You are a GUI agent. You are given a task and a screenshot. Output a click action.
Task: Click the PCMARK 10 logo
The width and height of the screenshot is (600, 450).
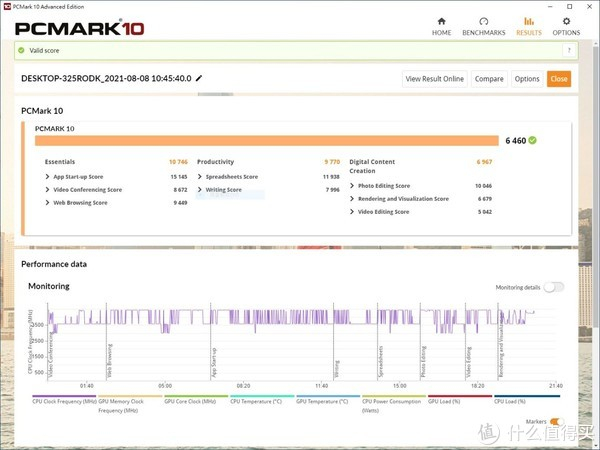(x=80, y=28)
